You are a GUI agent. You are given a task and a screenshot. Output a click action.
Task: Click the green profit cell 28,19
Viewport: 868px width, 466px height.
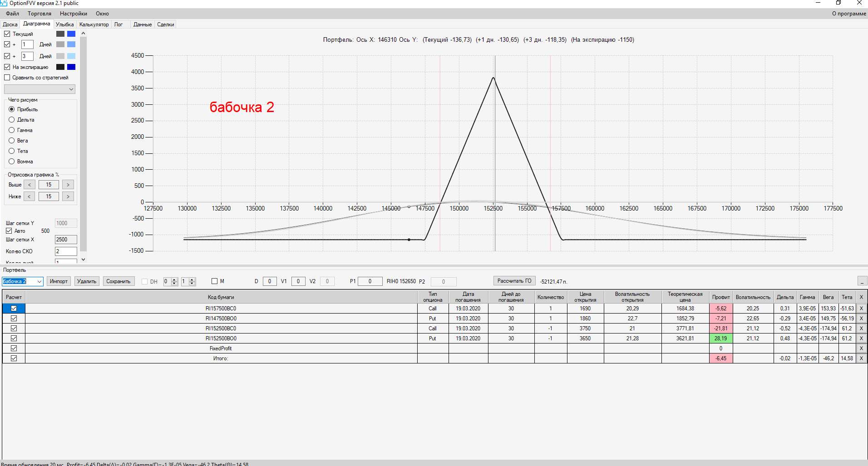click(721, 338)
